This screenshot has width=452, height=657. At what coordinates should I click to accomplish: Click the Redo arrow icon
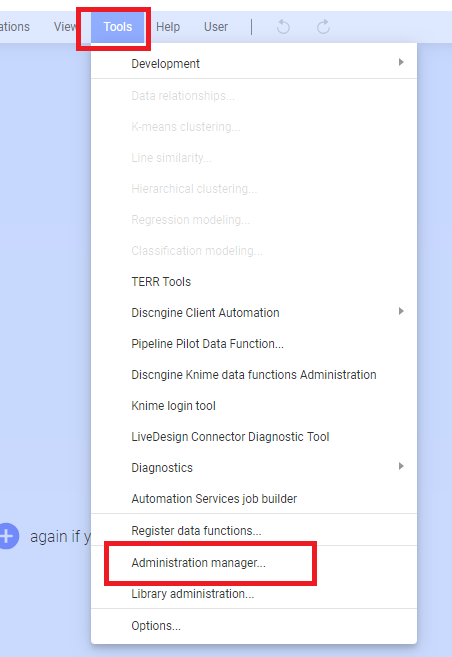click(323, 27)
